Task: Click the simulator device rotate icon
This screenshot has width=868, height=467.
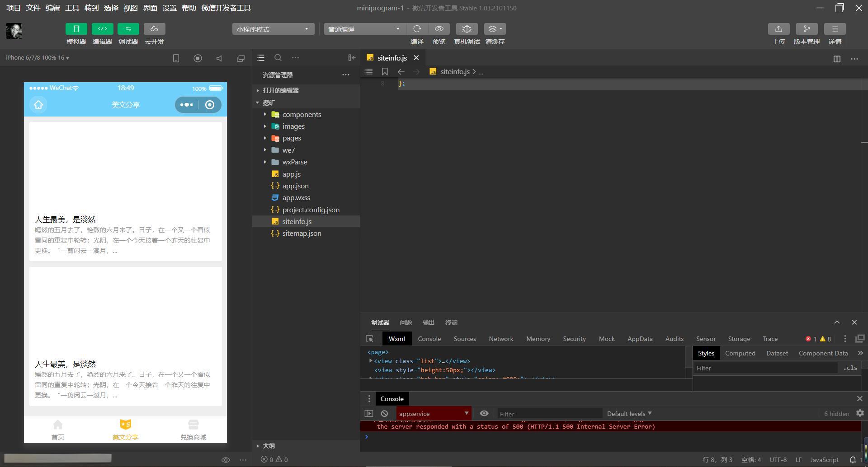Action: click(x=176, y=58)
